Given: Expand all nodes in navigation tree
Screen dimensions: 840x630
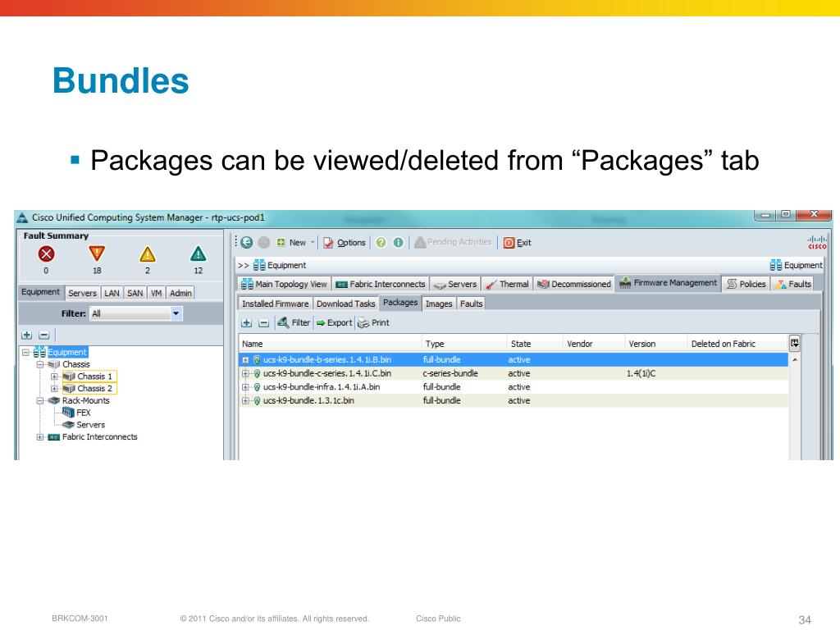Looking at the screenshot, I should point(27,336).
